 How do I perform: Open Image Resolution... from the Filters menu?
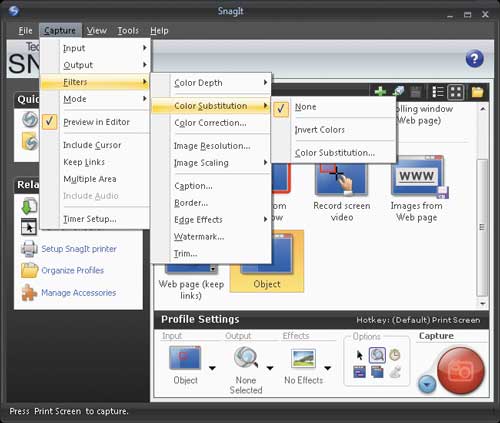tap(211, 146)
